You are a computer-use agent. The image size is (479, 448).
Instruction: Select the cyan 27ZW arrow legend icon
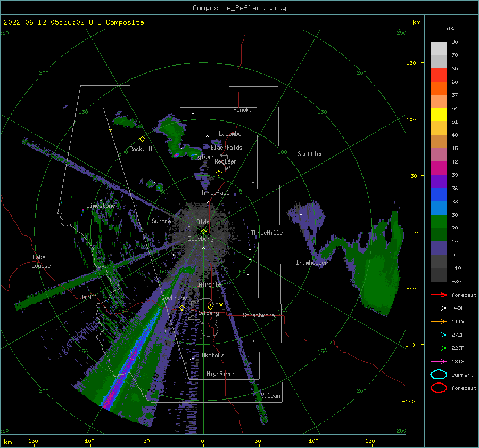(439, 335)
